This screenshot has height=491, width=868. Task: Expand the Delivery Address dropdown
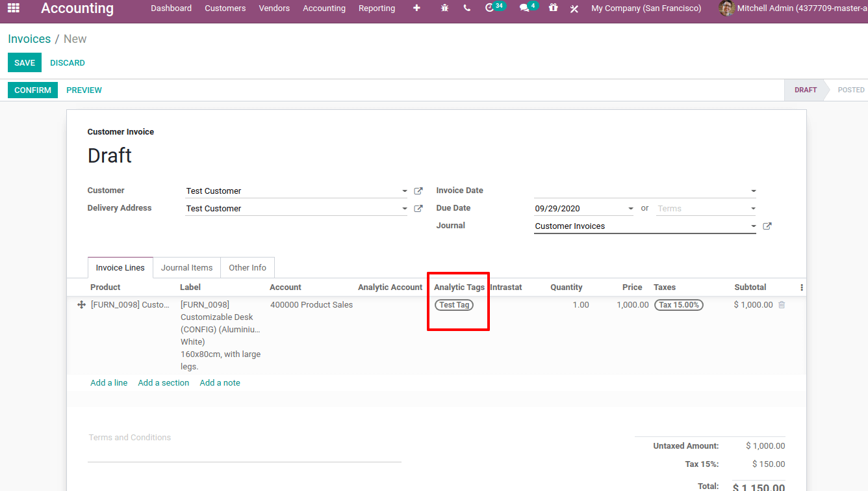(405, 209)
